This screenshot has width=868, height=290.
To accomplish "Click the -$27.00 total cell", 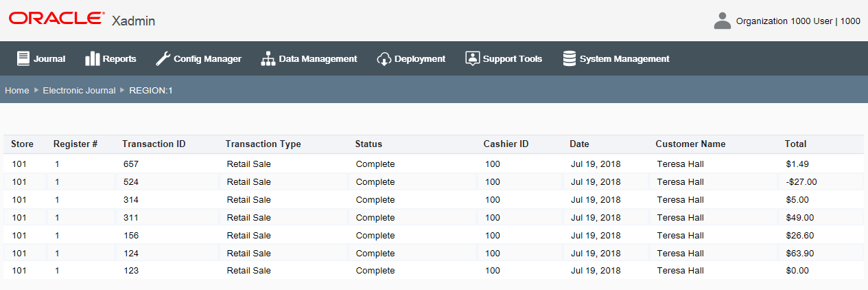I will pos(801,181).
